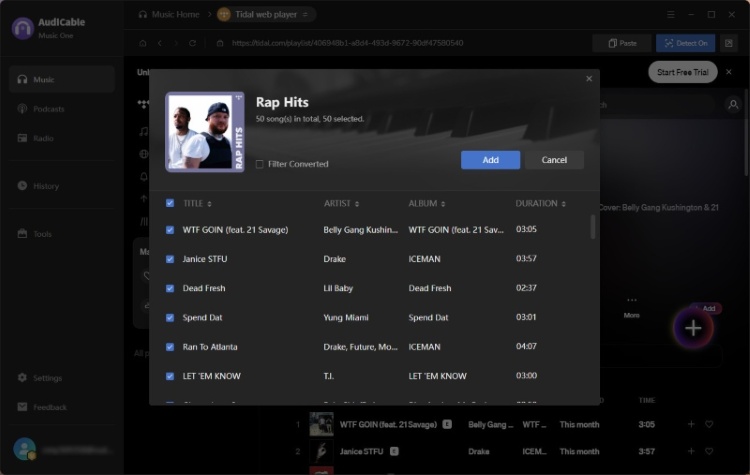Add Janice STFU track with plus icon
The image size is (750, 475).
(691, 451)
